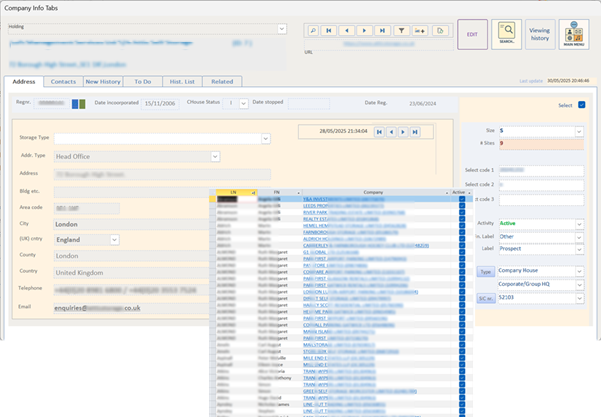The image size is (601, 417).
Task: Click the Viewing history button
Action: pyautogui.click(x=539, y=35)
